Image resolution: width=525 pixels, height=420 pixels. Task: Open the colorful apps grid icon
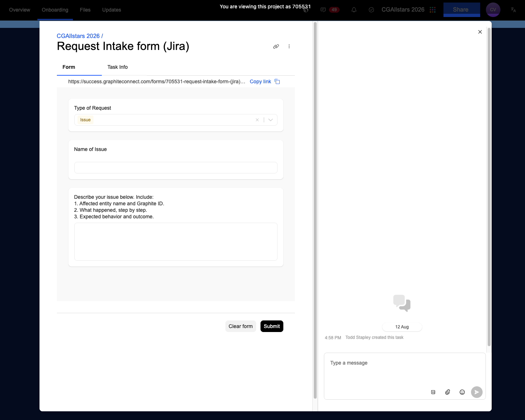click(x=433, y=10)
